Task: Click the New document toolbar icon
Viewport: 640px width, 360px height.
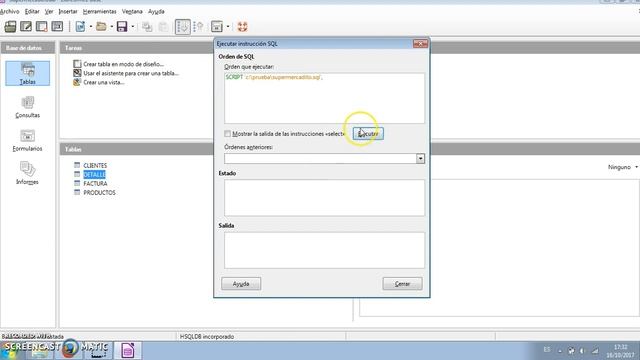Action: [80, 27]
